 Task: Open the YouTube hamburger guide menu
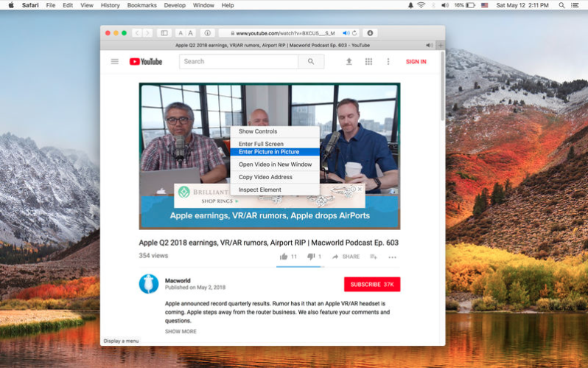tap(115, 61)
